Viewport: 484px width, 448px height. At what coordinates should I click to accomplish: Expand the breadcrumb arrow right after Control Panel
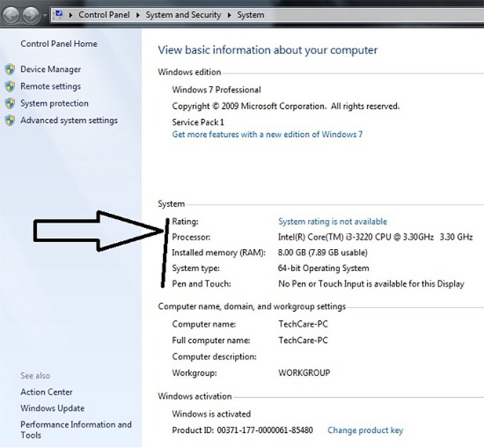coord(140,15)
